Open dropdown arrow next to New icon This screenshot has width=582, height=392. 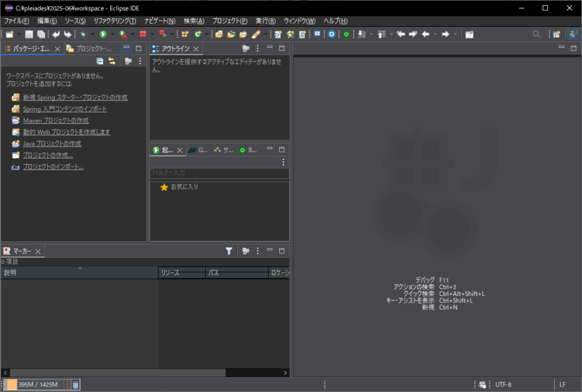tap(18, 34)
